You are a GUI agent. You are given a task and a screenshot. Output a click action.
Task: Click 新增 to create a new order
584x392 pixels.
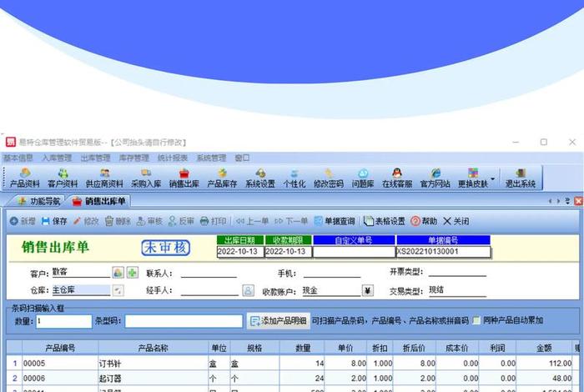(23, 221)
